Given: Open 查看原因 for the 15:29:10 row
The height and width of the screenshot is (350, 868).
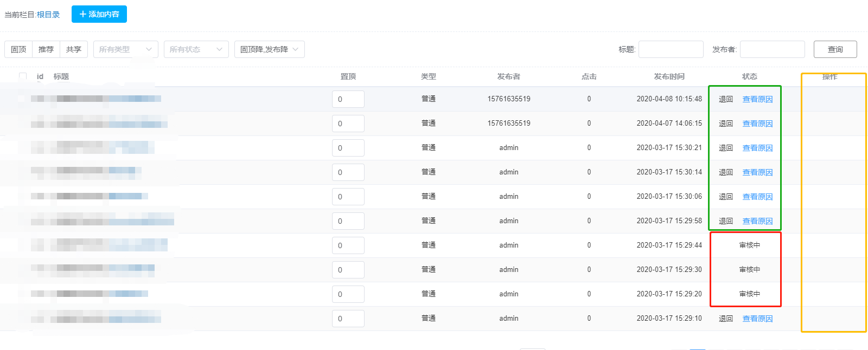Looking at the screenshot, I should click(x=757, y=319).
